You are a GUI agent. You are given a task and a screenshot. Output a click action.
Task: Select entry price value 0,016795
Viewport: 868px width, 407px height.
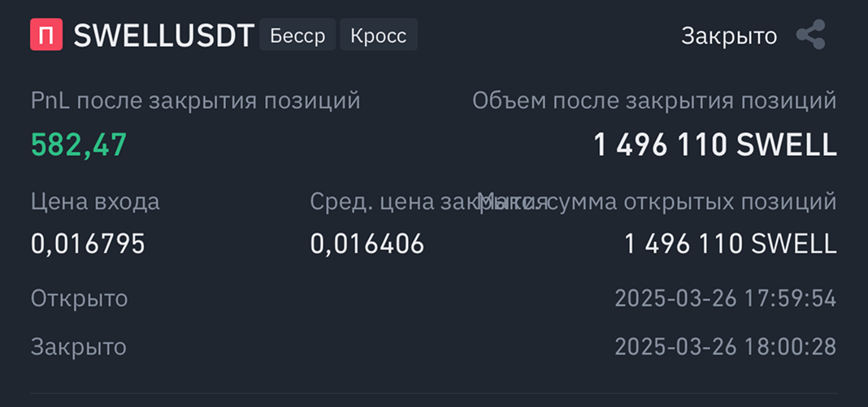88,243
